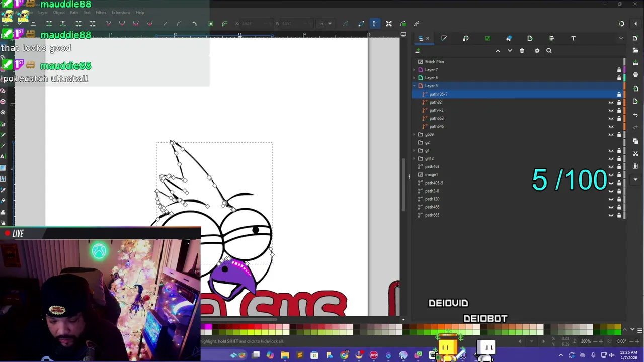Image resolution: width=644 pixels, height=362 pixels.
Task: Click the Paste clipboard icon
Action: coord(635,166)
